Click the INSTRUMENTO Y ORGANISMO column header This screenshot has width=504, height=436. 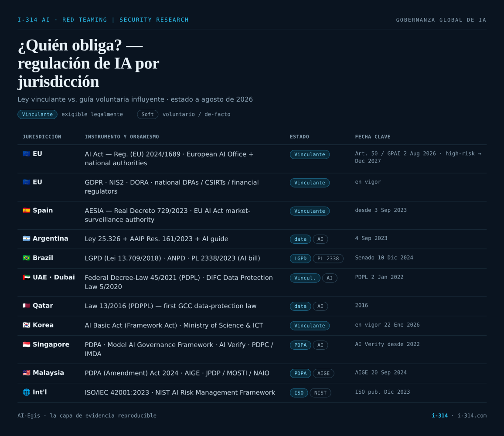[x=122, y=136]
